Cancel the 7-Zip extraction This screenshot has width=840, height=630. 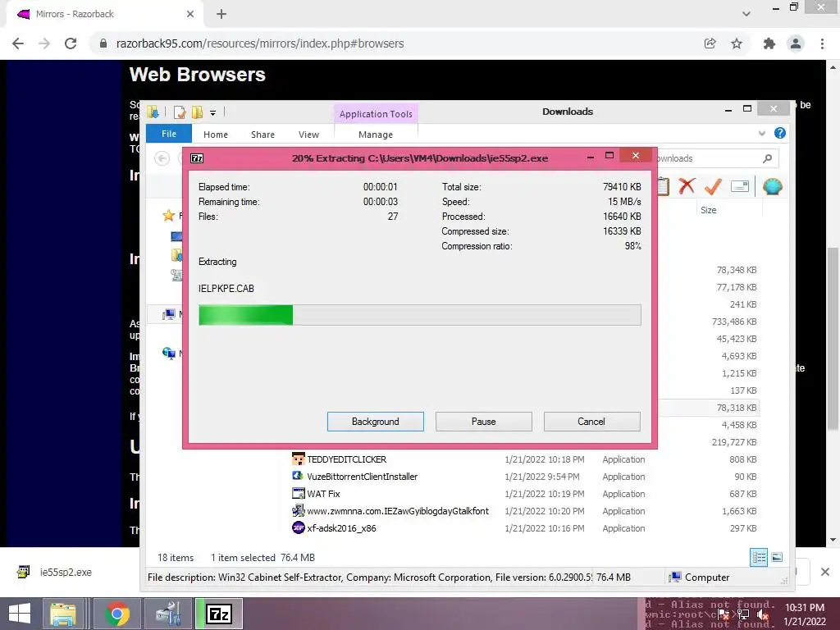pyautogui.click(x=591, y=422)
